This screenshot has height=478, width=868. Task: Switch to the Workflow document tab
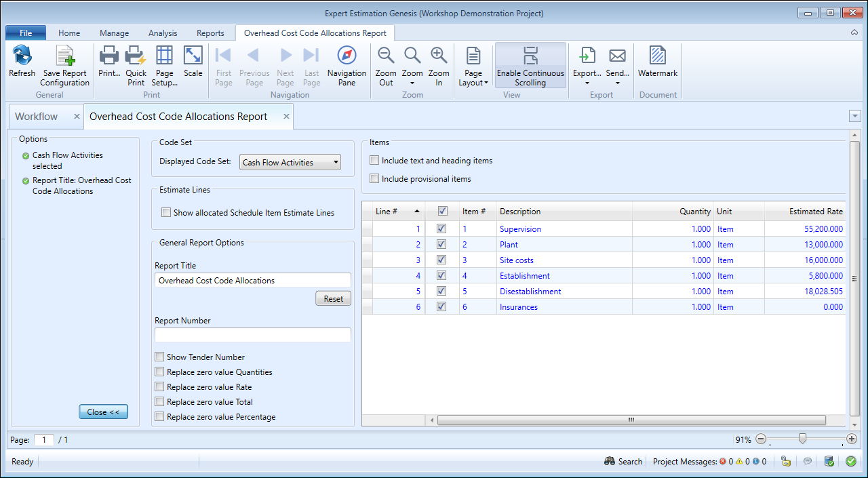click(x=37, y=117)
